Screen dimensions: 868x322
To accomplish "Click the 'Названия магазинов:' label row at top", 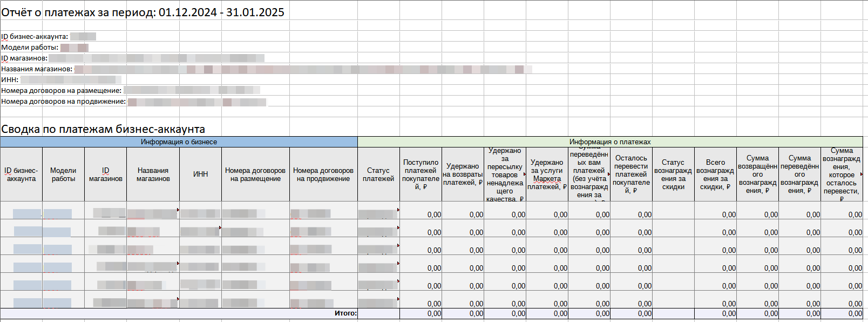I will pyautogui.click(x=37, y=69).
